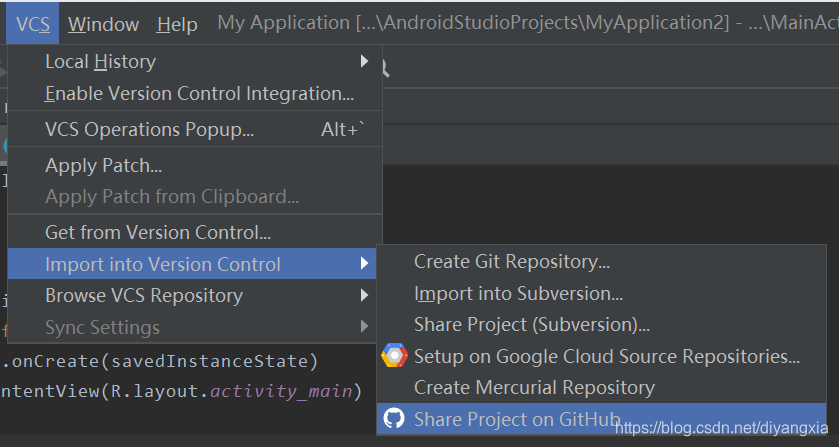The image size is (839, 447).
Task: Expand Sync Settings submenu arrow
Action: [364, 327]
